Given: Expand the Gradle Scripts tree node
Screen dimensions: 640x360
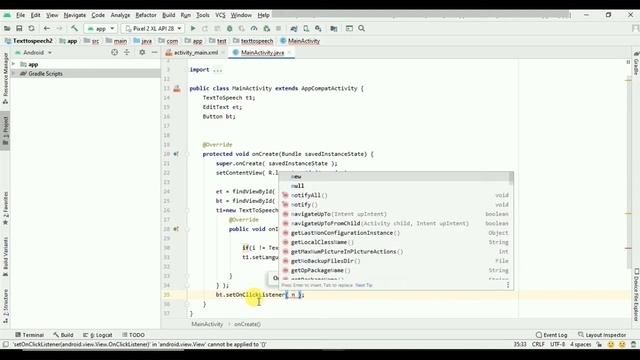Looking at the screenshot, I should (13, 74).
